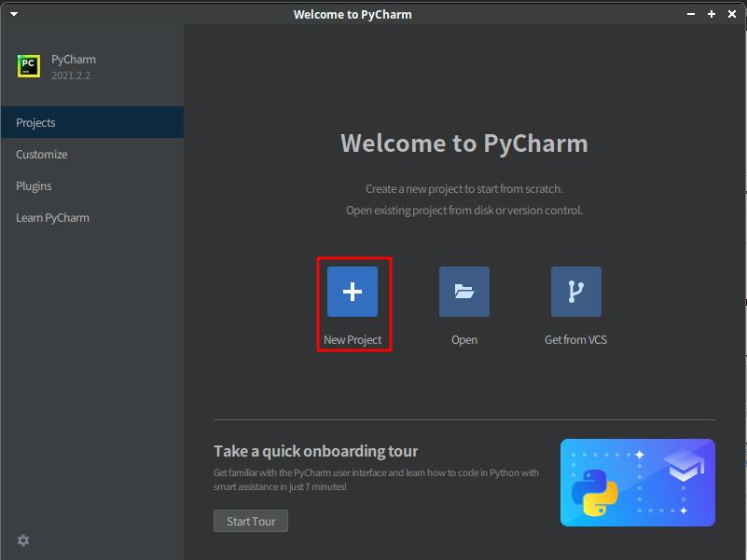
Task: Click the 2021.2.2 version text
Action: click(x=71, y=75)
